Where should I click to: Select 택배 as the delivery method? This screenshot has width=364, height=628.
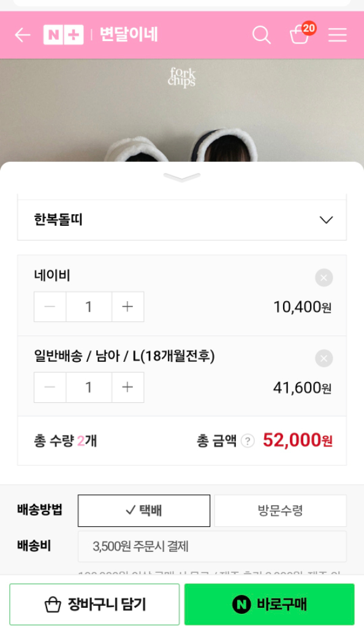143,510
